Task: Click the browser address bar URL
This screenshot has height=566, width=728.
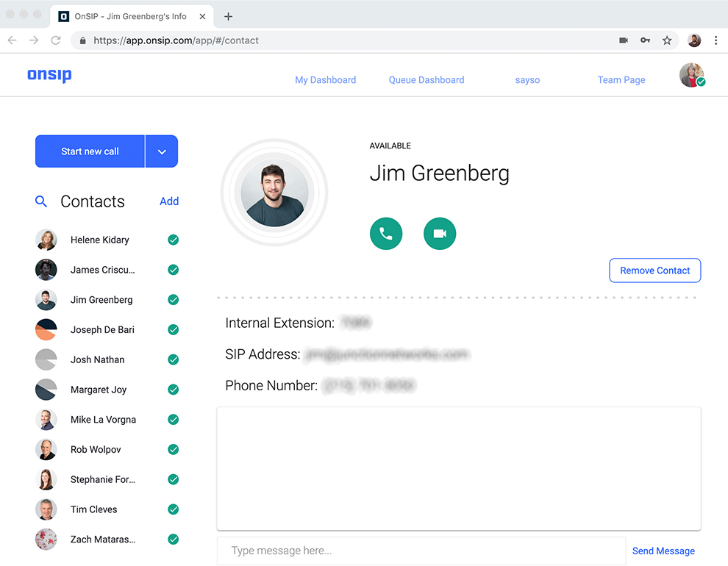Action: pos(176,40)
